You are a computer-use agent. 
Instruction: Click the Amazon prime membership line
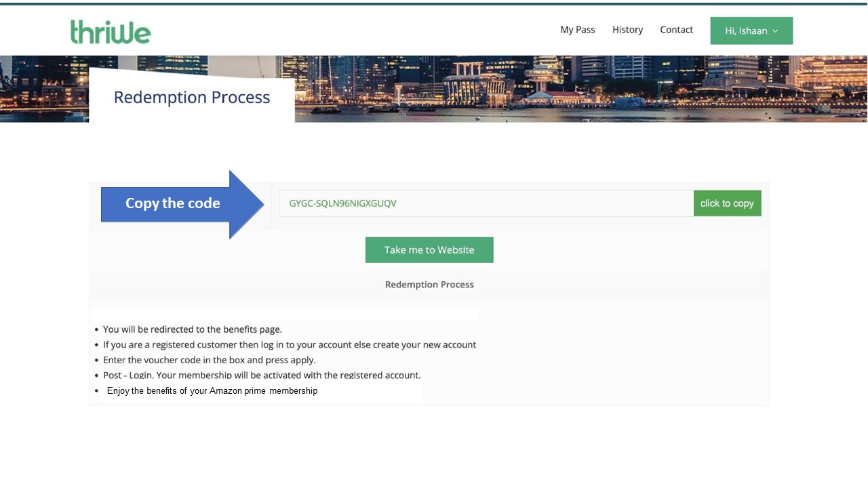pos(212,391)
